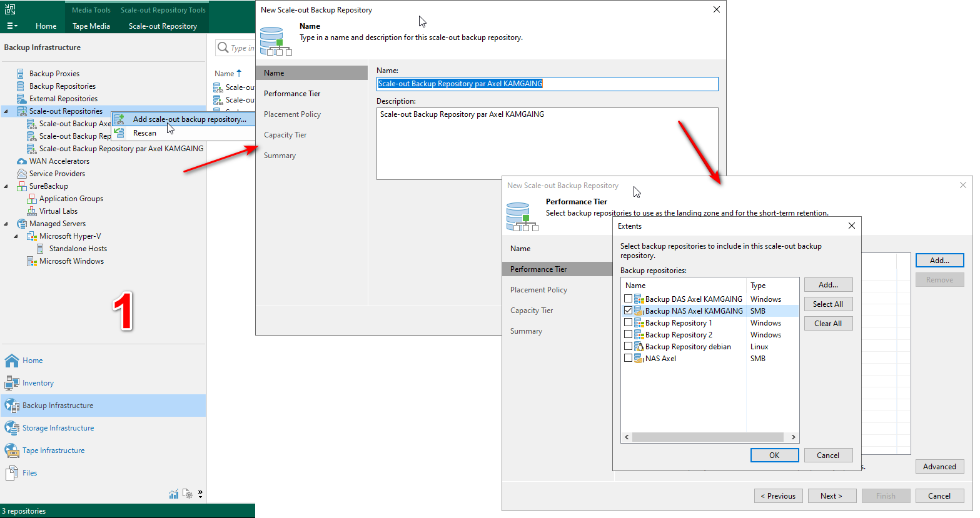
Task: Click the repository Name input field
Action: tap(547, 84)
